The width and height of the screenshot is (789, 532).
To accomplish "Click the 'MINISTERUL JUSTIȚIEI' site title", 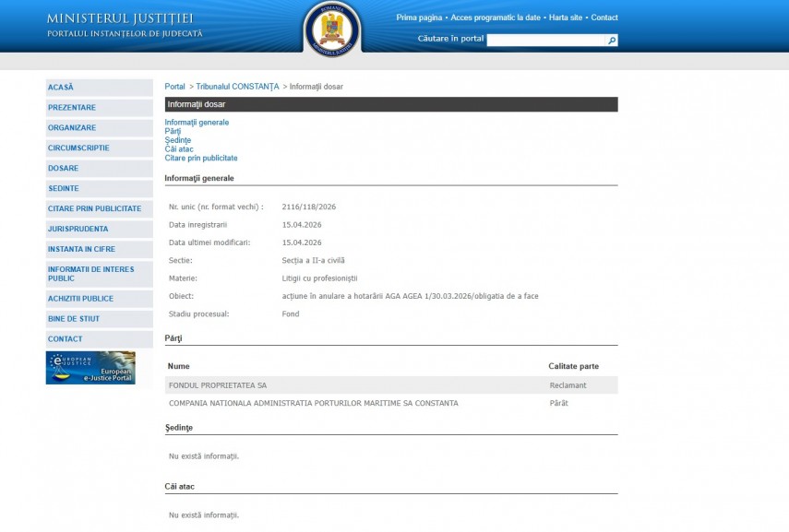I will point(121,18).
